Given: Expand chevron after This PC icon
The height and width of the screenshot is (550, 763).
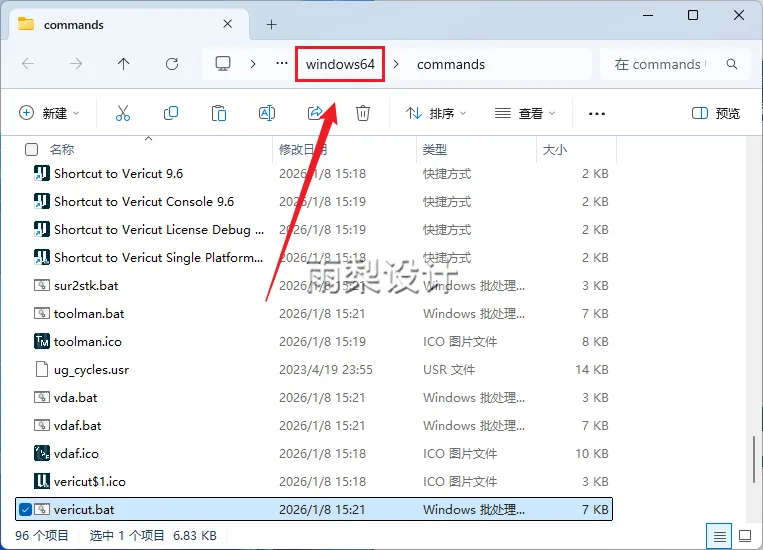Looking at the screenshot, I should click(x=253, y=64).
